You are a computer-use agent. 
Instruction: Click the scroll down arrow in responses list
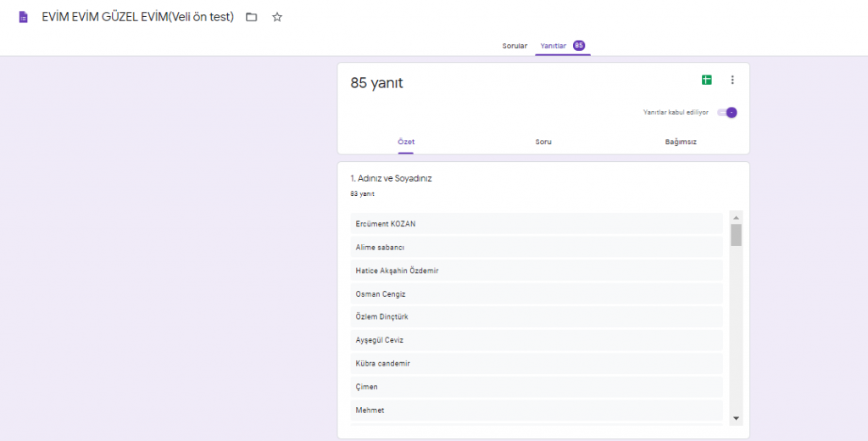coord(736,418)
